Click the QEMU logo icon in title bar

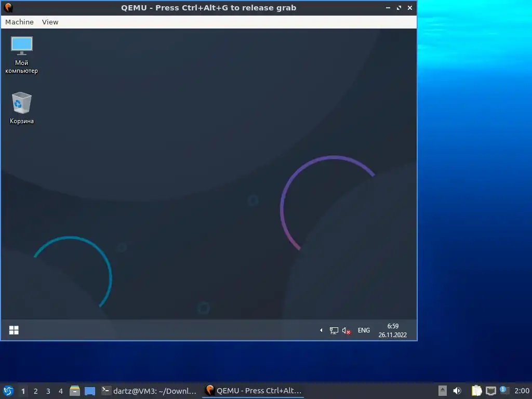click(x=8, y=8)
